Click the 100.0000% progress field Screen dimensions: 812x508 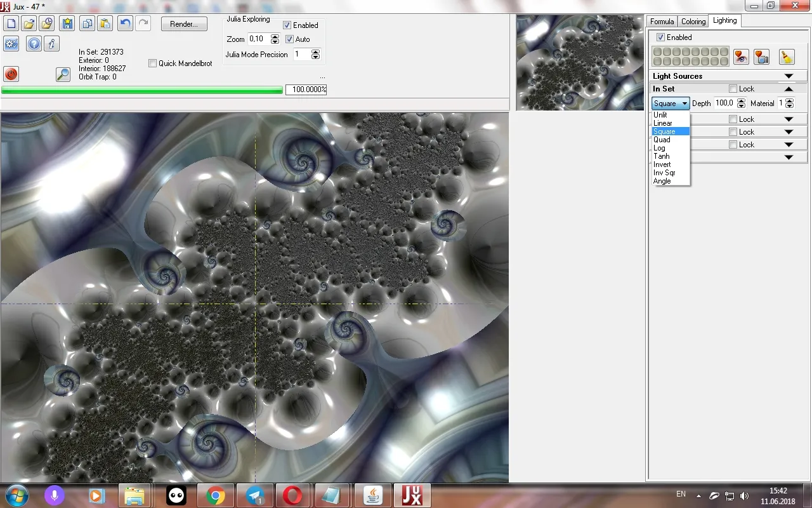click(306, 90)
